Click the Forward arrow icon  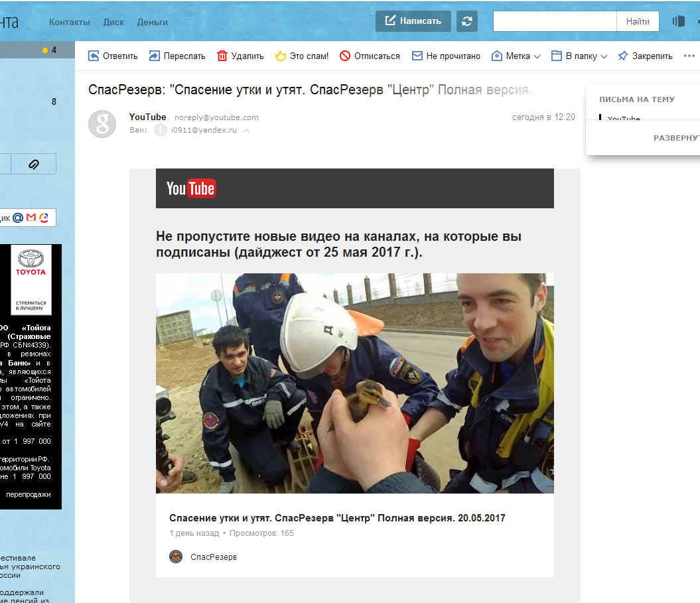coord(155,56)
